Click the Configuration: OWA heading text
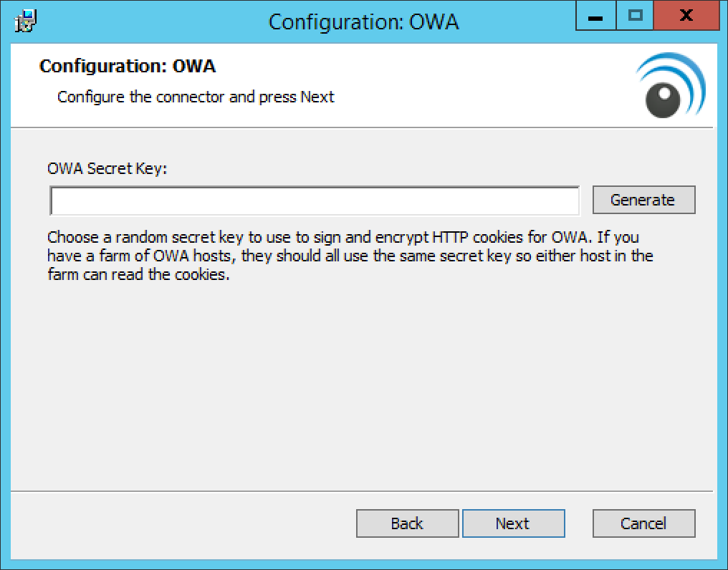Image resolution: width=728 pixels, height=570 pixels. 128,66
